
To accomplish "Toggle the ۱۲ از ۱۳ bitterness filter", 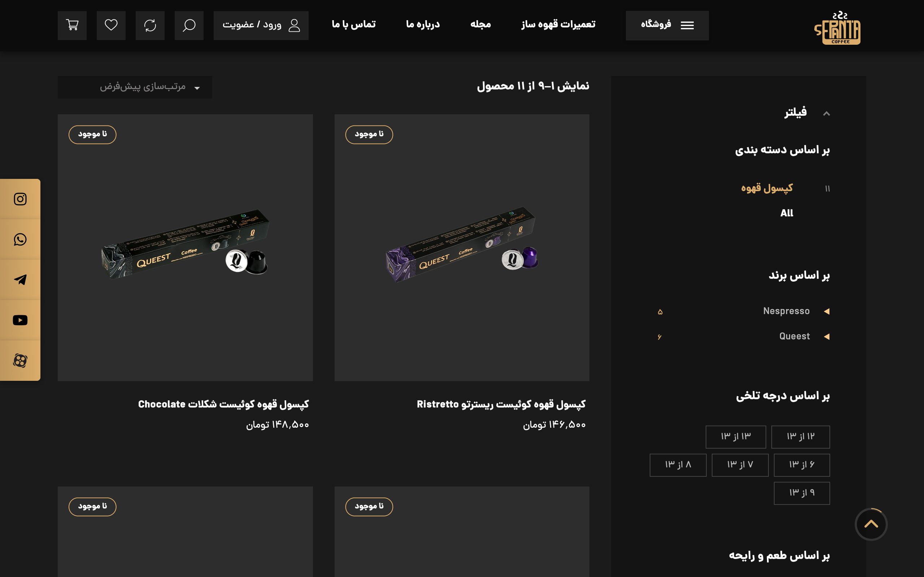I will point(800,437).
